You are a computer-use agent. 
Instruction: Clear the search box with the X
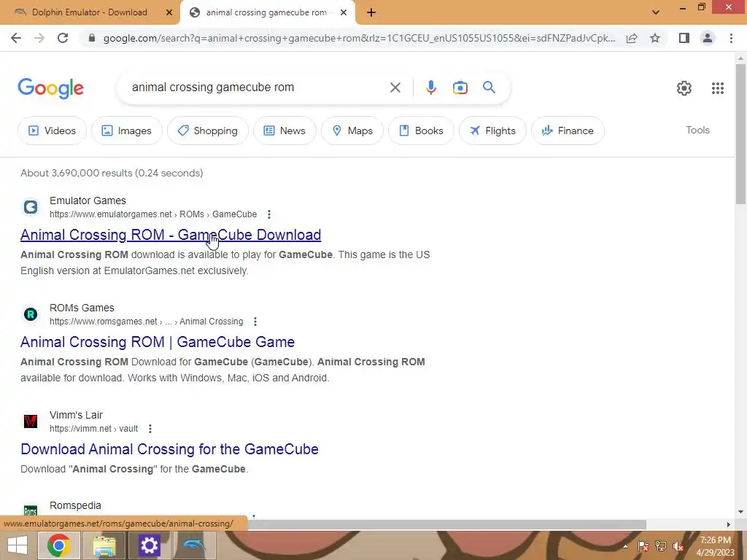pos(395,87)
